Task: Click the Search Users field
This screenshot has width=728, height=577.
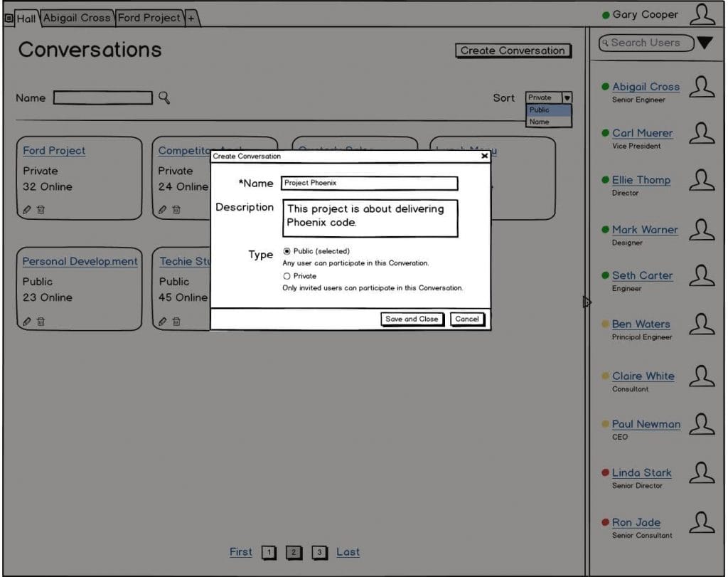Action: pyautogui.click(x=646, y=43)
